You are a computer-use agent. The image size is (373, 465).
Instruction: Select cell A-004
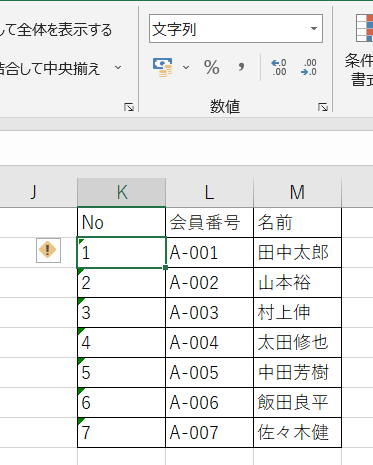click(x=209, y=342)
